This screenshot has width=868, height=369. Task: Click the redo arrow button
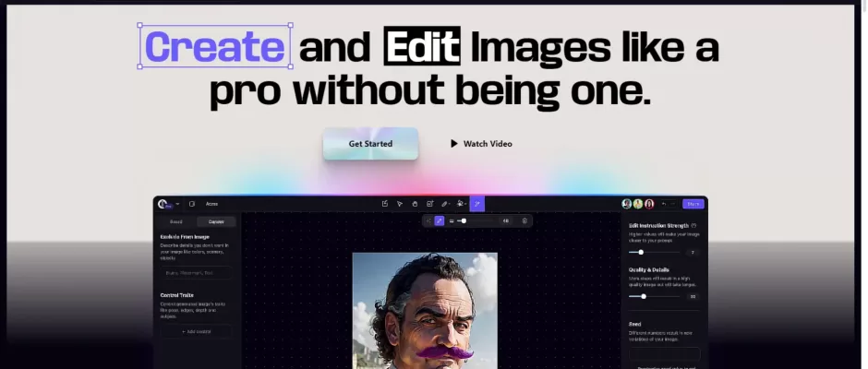[x=673, y=204]
